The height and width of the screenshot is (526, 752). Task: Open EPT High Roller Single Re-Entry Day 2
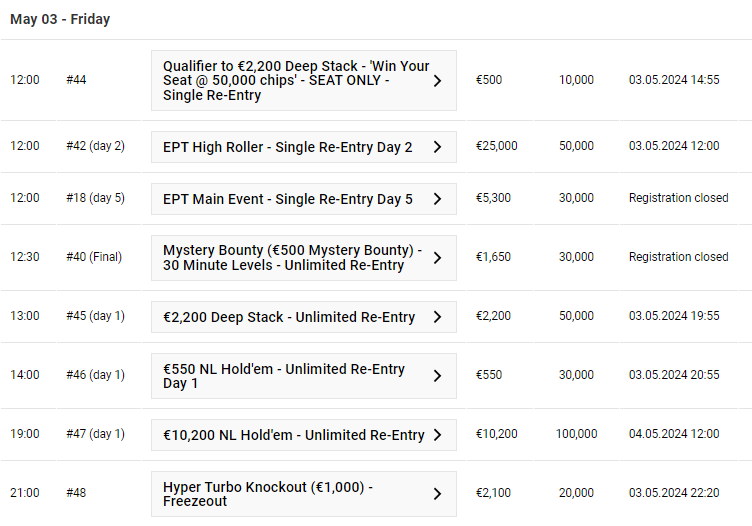304,147
